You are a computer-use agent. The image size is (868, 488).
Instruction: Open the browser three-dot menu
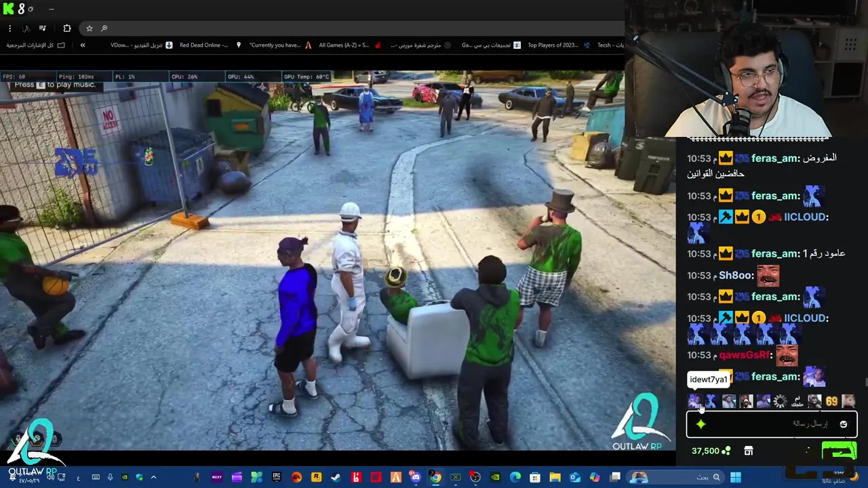coord(9,28)
